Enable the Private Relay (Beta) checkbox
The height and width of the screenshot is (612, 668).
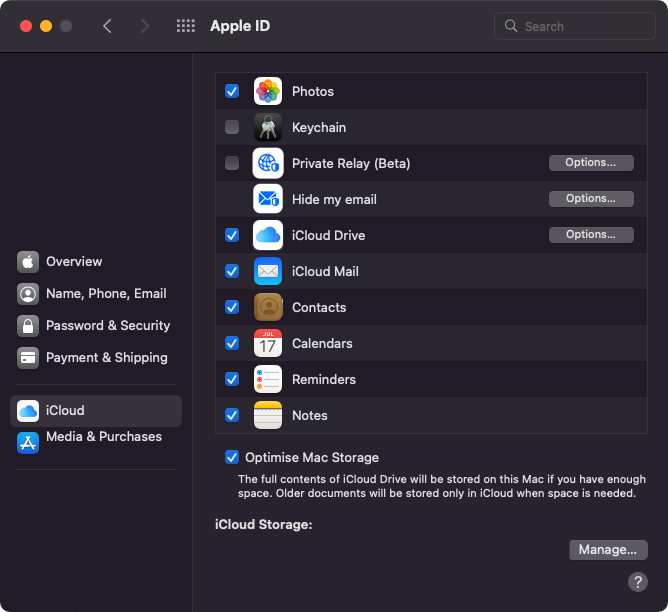[x=232, y=163]
